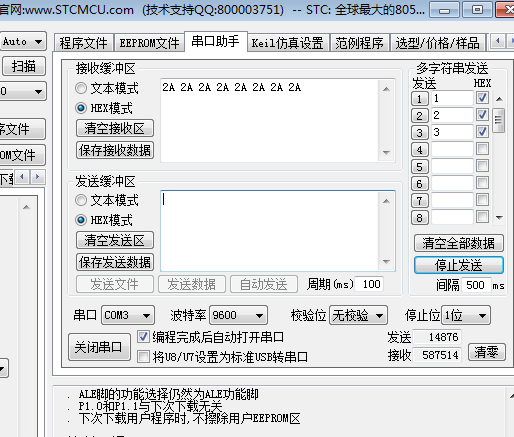Open the 校验位 无校验 dropdown

click(x=358, y=315)
